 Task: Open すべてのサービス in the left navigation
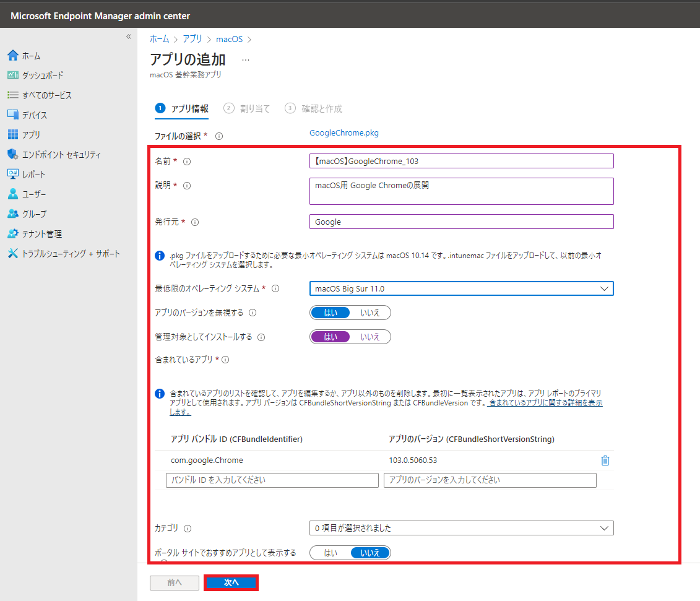(x=47, y=95)
